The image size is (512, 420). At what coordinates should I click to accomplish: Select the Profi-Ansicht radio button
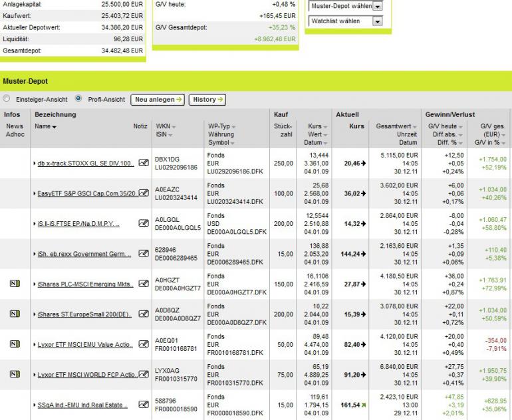tap(78, 99)
